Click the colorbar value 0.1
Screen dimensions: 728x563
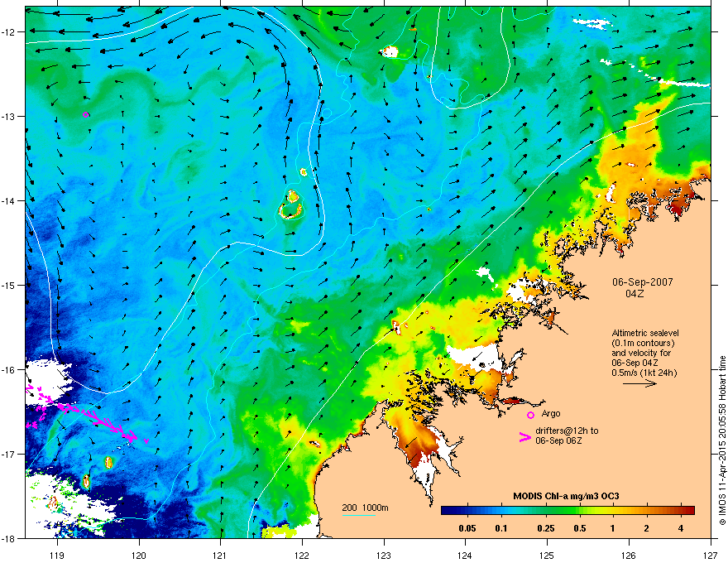click(x=501, y=528)
